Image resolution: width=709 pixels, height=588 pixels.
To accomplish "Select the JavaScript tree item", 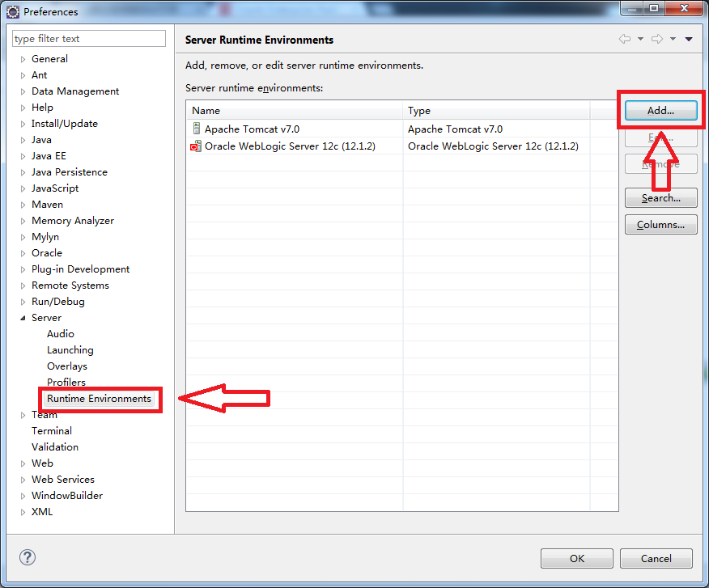I will [x=55, y=188].
